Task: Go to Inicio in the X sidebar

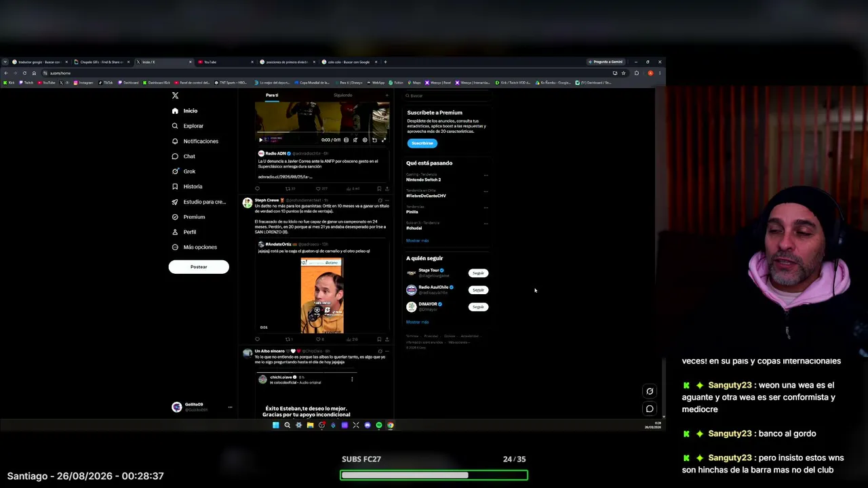Action: point(185,110)
